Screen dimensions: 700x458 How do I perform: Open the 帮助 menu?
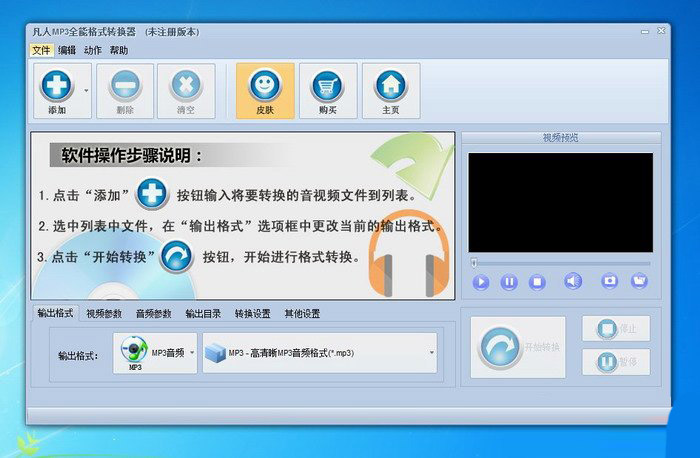coord(119,50)
